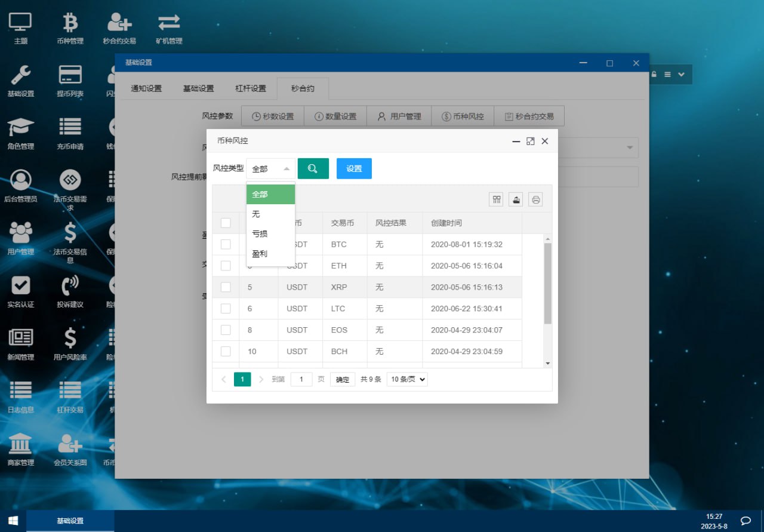764x532 pixels.
Task: Select 全部 option in dropdown list
Action: pos(271,194)
